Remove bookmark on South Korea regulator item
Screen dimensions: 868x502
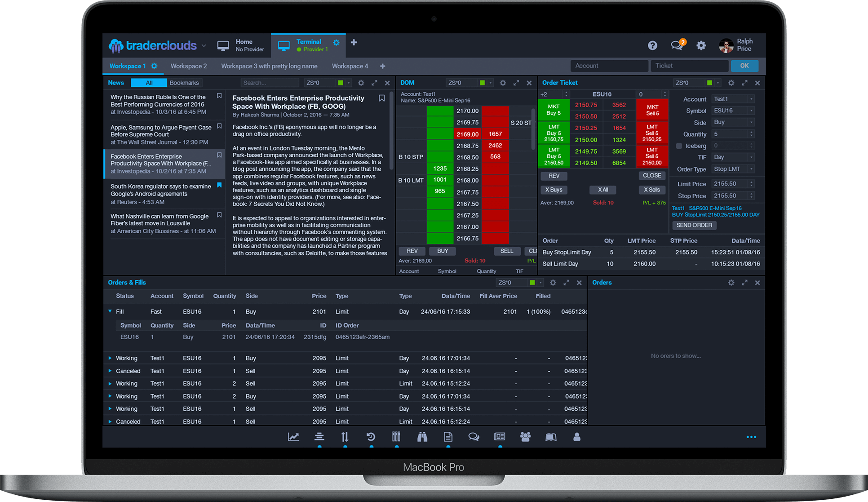(219, 185)
